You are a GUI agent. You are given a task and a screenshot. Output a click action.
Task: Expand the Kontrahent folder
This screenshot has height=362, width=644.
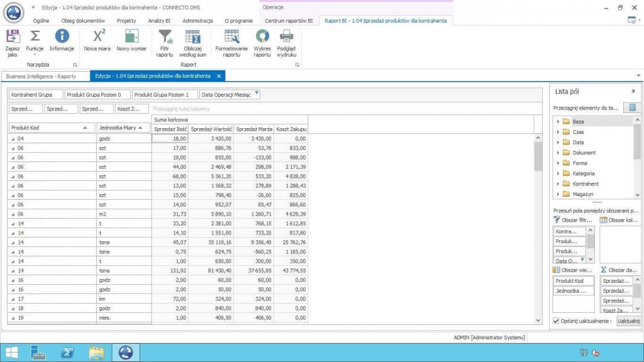(558, 184)
